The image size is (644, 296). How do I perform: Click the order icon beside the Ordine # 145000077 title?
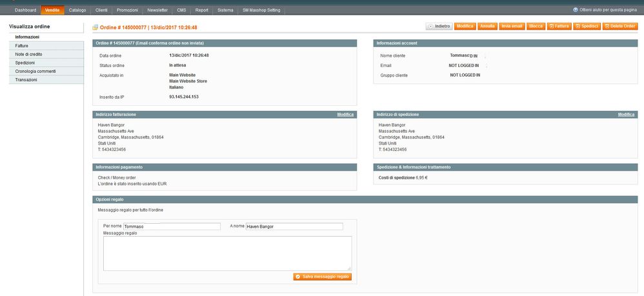pyautogui.click(x=96, y=28)
